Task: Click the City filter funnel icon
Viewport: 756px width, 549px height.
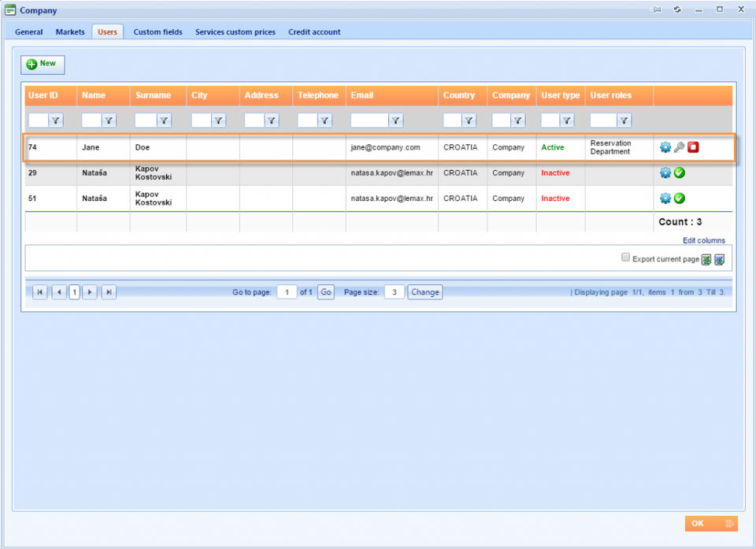Action: [218, 121]
